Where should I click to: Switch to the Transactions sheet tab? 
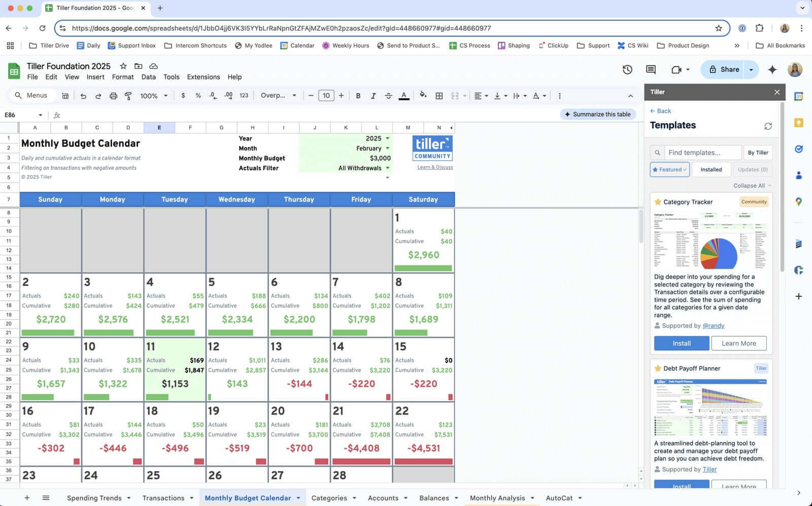click(163, 498)
